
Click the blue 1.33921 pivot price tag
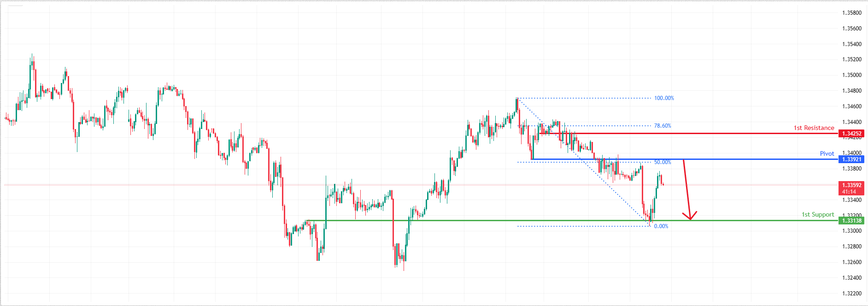pyautogui.click(x=851, y=159)
